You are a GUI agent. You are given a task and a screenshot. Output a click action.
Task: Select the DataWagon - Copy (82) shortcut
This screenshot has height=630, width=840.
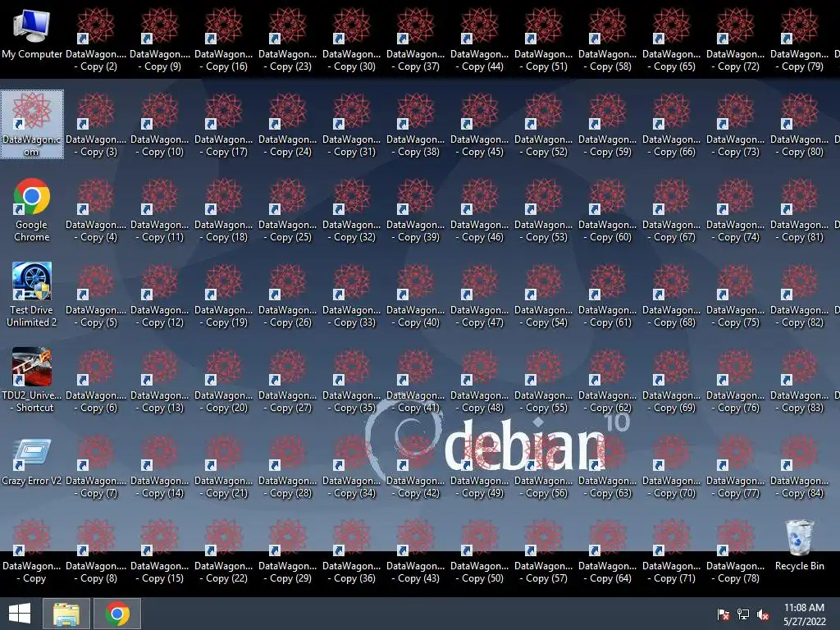pos(800,295)
